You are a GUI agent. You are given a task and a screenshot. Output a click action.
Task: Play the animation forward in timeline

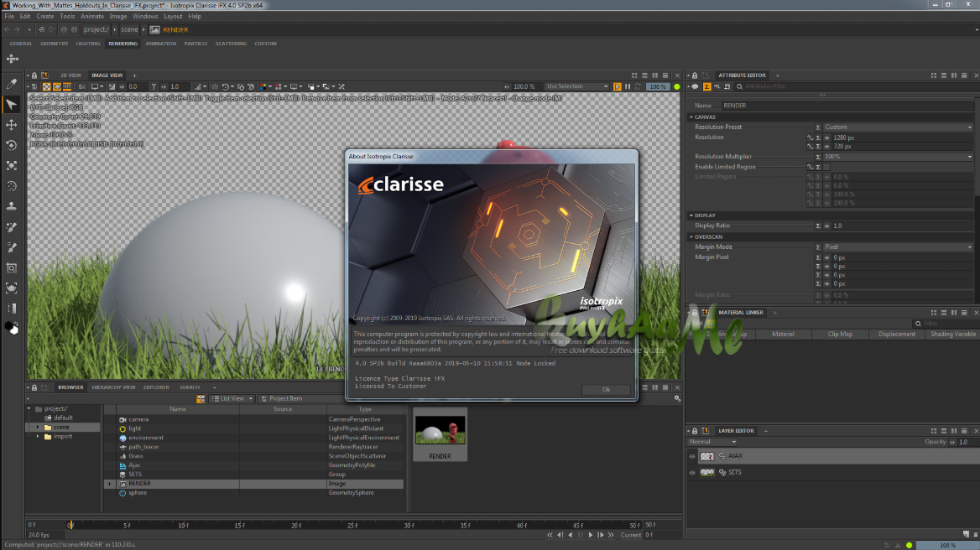pyautogui.click(x=591, y=535)
